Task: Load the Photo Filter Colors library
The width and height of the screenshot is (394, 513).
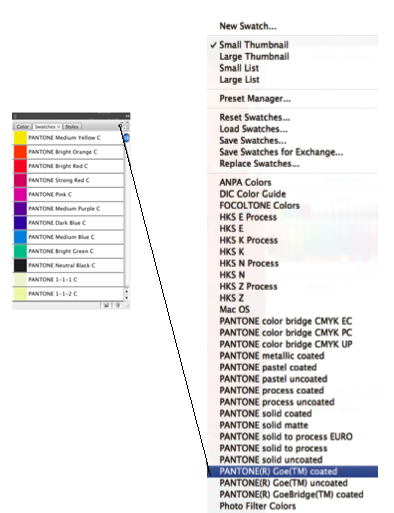Action: pos(258,506)
